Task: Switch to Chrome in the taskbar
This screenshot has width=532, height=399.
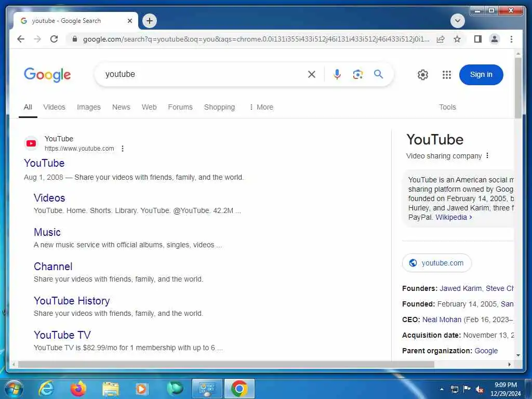Action: pos(239,389)
